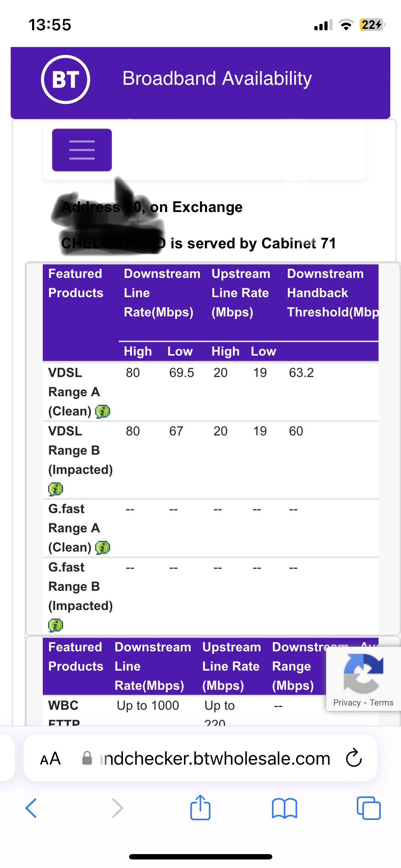Show open tabs in Safari
401x868 pixels.
[x=369, y=808]
